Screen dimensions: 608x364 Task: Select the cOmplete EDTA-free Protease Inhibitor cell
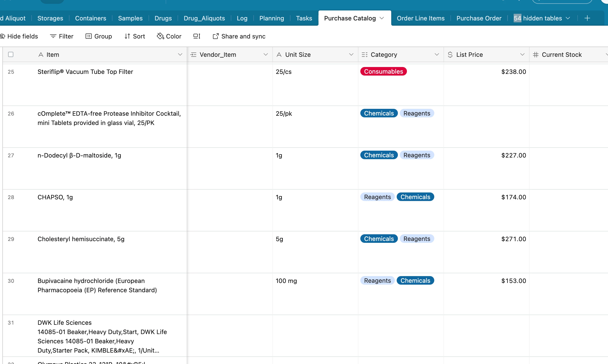(x=95, y=127)
